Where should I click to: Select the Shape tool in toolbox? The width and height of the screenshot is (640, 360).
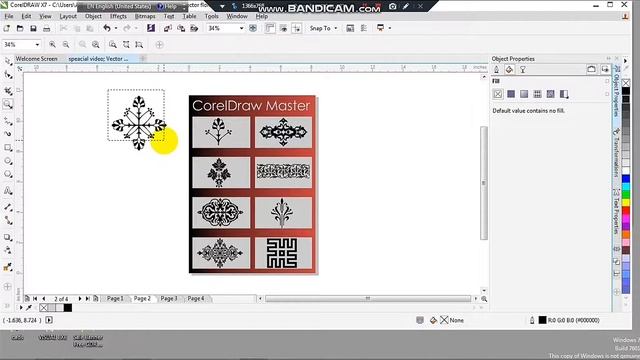[x=8, y=75]
